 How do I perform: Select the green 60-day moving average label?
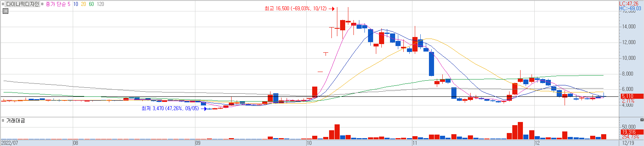pyautogui.click(x=91, y=4)
